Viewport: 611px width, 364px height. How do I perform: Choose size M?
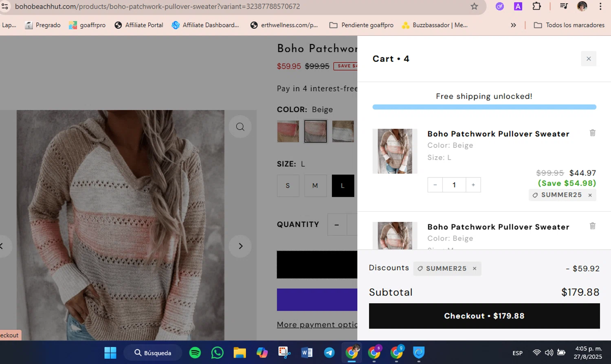(x=315, y=186)
